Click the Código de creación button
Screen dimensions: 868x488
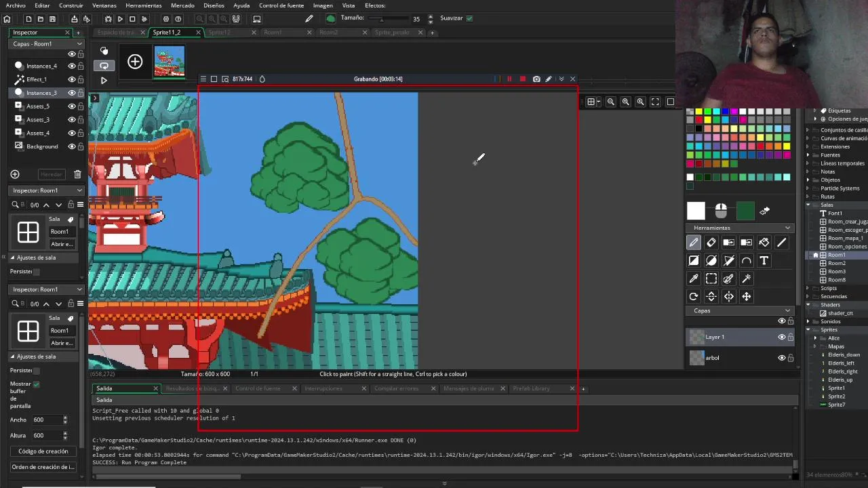click(x=43, y=451)
